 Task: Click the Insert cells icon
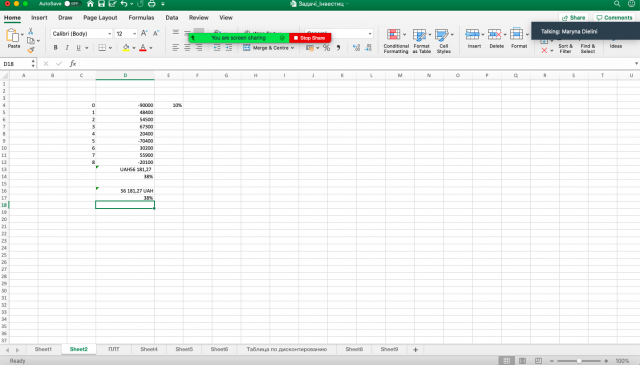(473, 34)
